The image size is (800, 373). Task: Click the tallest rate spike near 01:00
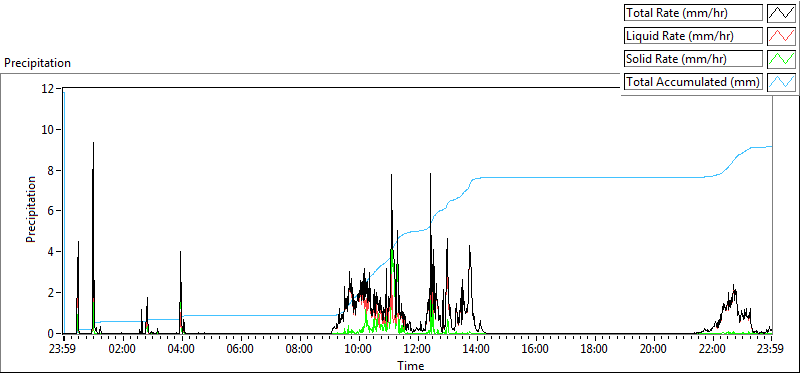pos(93,238)
